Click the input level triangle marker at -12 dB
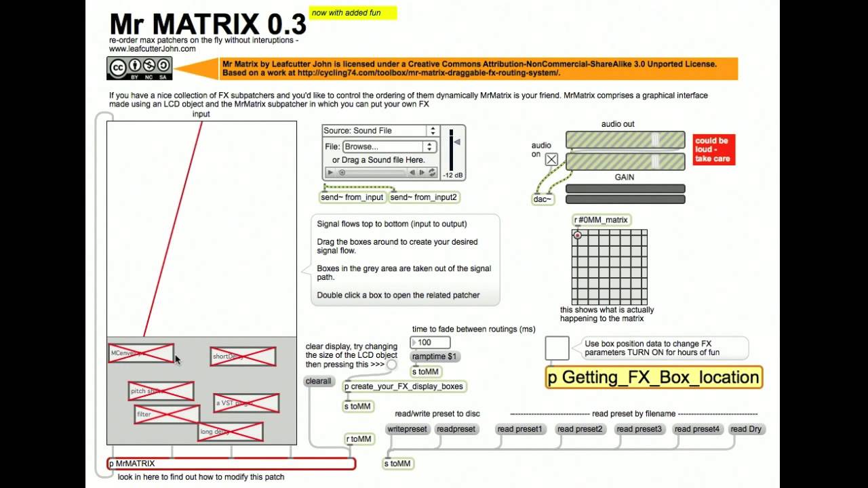 click(x=457, y=142)
